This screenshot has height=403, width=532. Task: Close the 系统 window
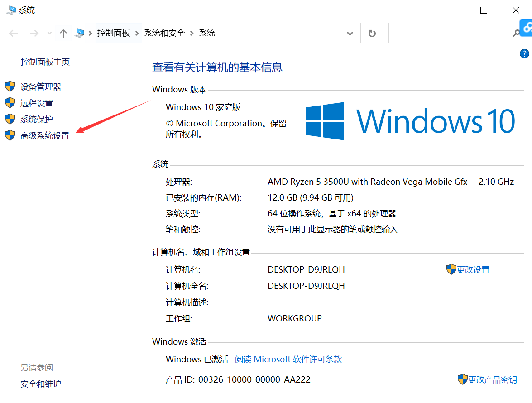516,10
